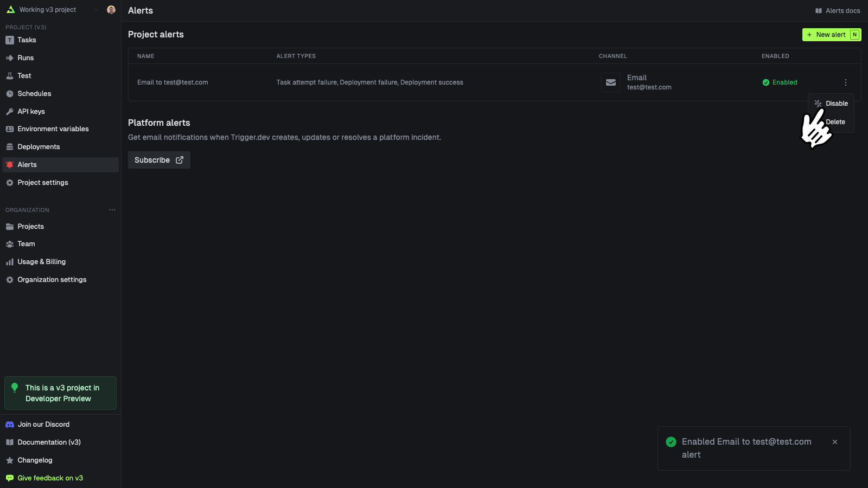
Task: Click the Schedules clock icon in the sidebar
Action: [10, 93]
